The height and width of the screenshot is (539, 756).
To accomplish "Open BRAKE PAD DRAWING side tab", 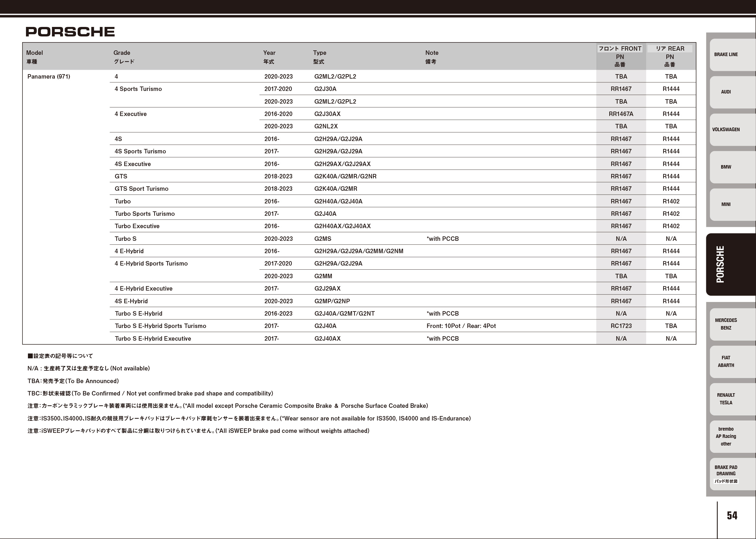I will point(733,474).
